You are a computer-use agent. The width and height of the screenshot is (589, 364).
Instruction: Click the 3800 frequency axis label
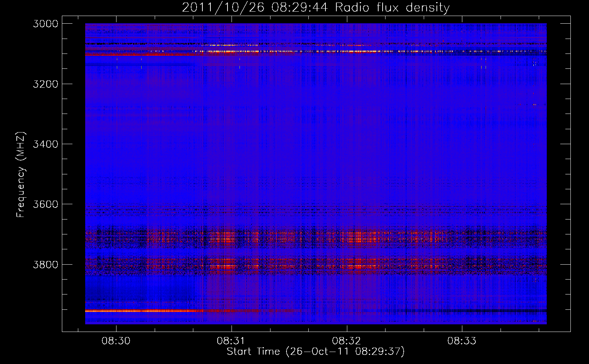46,265
